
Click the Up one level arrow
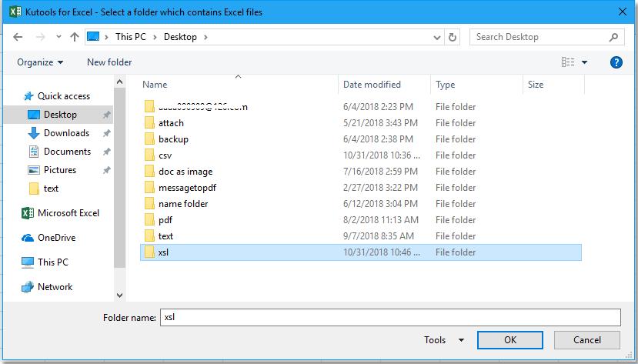click(x=75, y=37)
